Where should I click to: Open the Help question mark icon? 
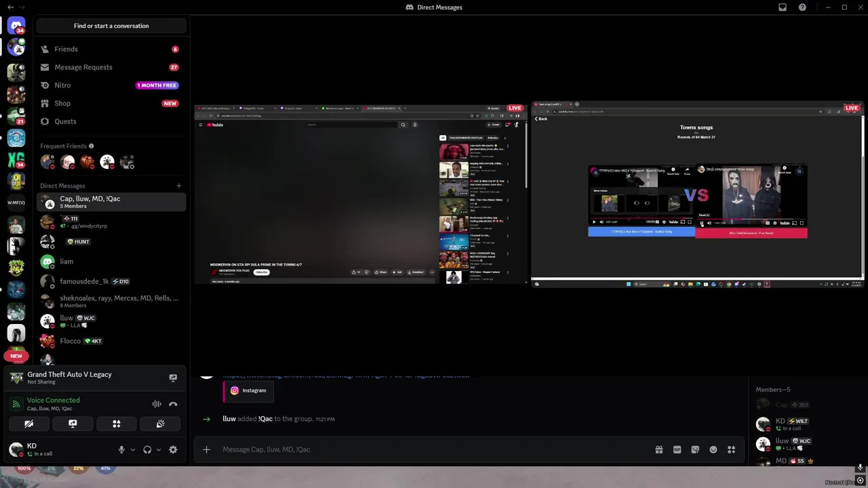tap(803, 7)
